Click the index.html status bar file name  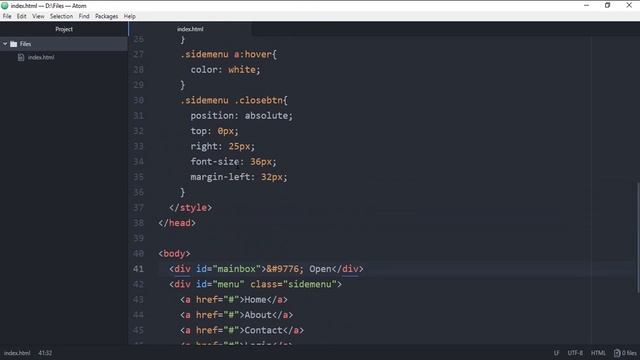17,353
